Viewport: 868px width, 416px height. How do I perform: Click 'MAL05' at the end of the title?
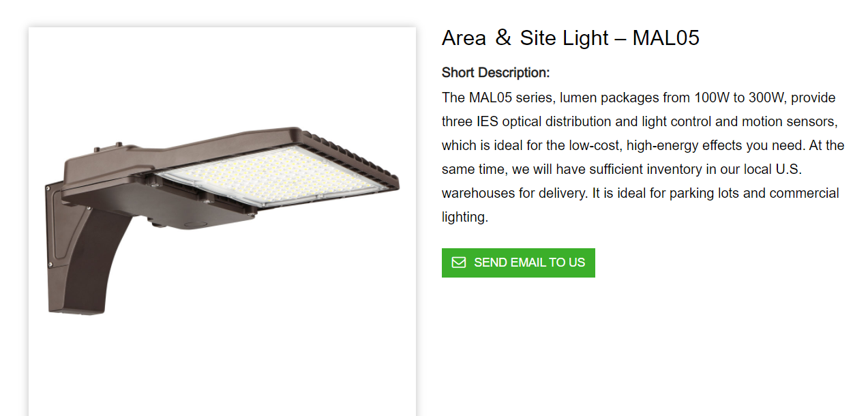(665, 38)
